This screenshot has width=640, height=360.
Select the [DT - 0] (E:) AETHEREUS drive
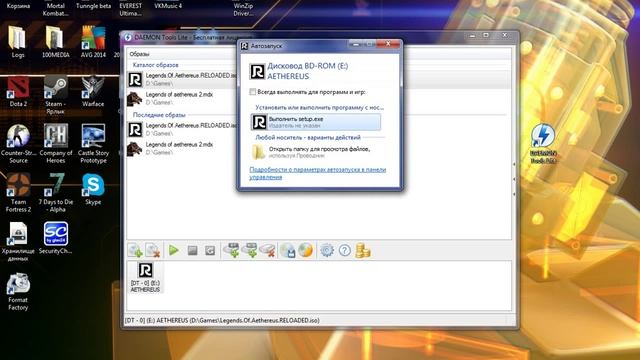click(145, 278)
